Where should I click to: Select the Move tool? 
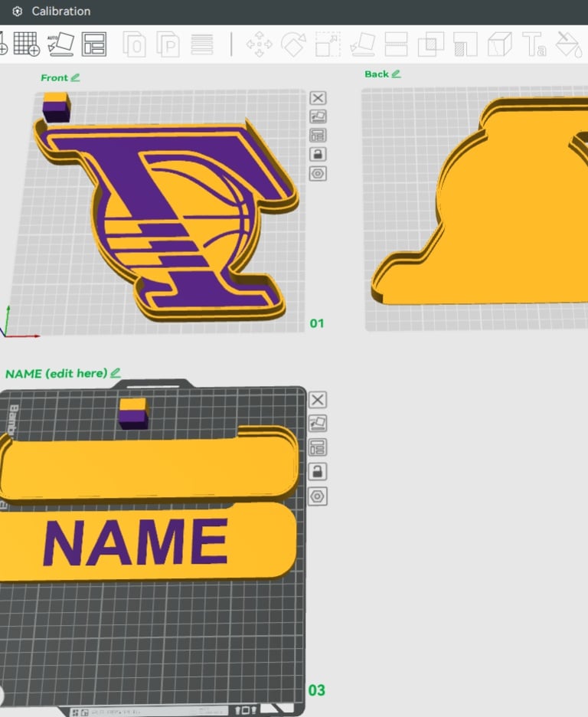click(x=259, y=44)
